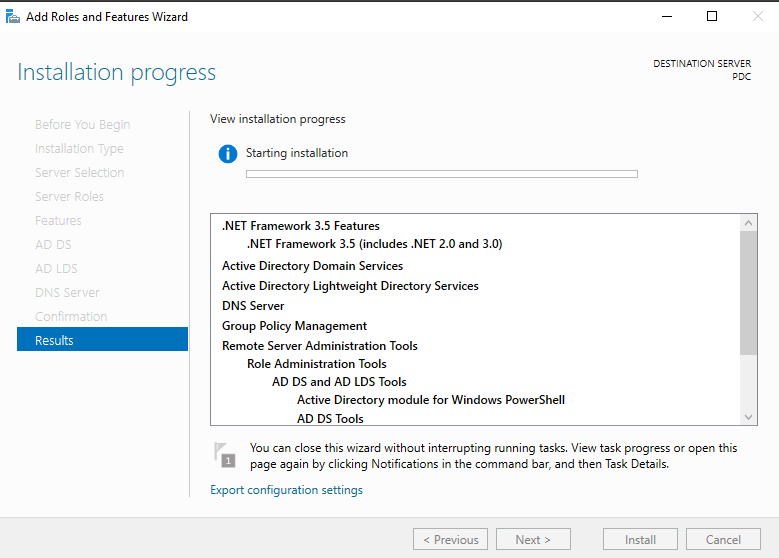Click the Install button
Image resolution: width=779 pixels, height=558 pixels.
point(640,539)
